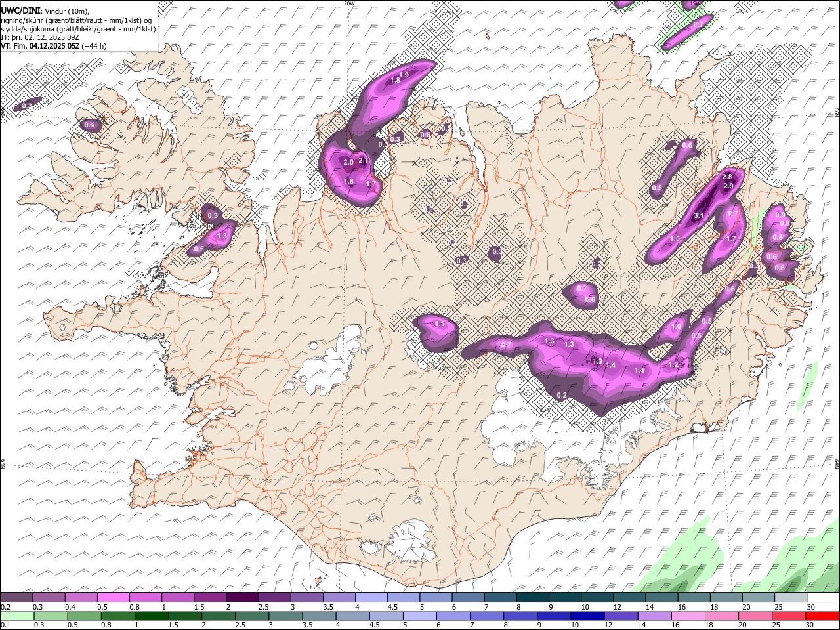Click the 0.4 value label in the Westfjords
Image resolution: width=840 pixels, height=630 pixels.
[x=90, y=125]
